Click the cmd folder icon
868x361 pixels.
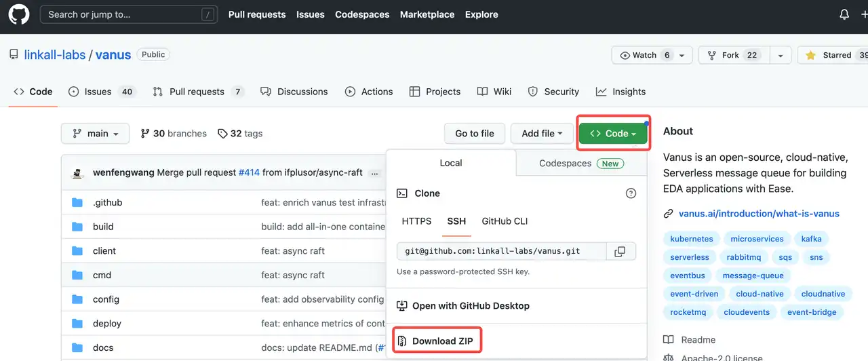tap(77, 275)
